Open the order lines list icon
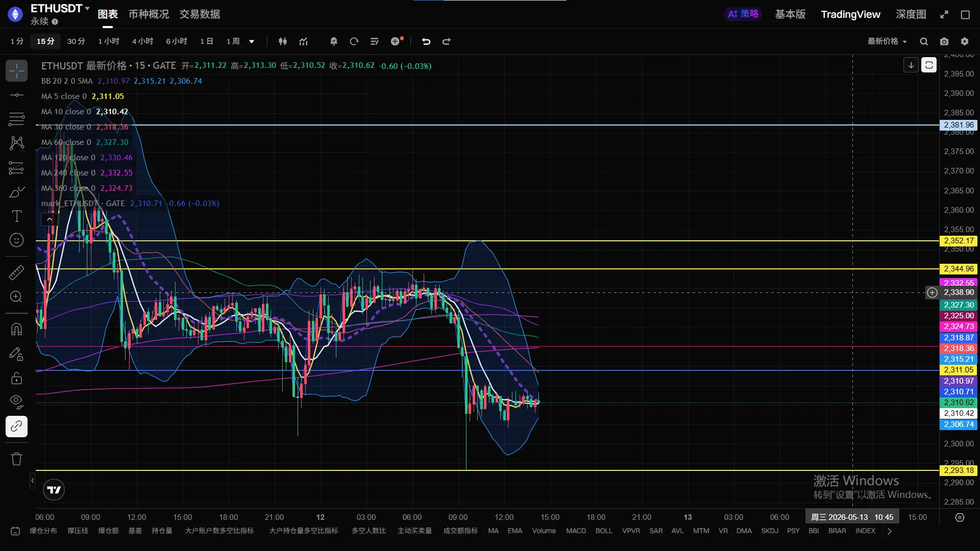The width and height of the screenshot is (980, 551). [375, 41]
